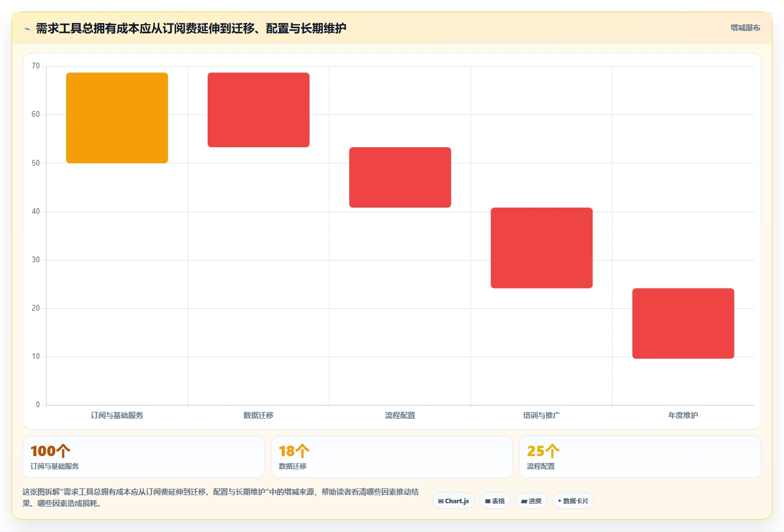Viewport: 784px width, 532px height.
Task: Click the chart title starting with 需求工具总拥有成本
Action: [x=191, y=28]
